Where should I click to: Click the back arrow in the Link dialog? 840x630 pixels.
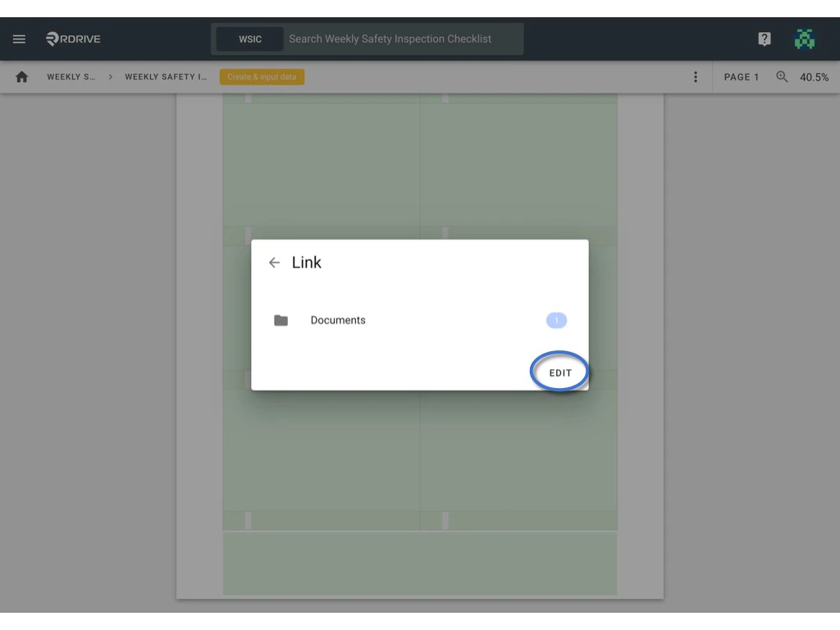(x=274, y=262)
